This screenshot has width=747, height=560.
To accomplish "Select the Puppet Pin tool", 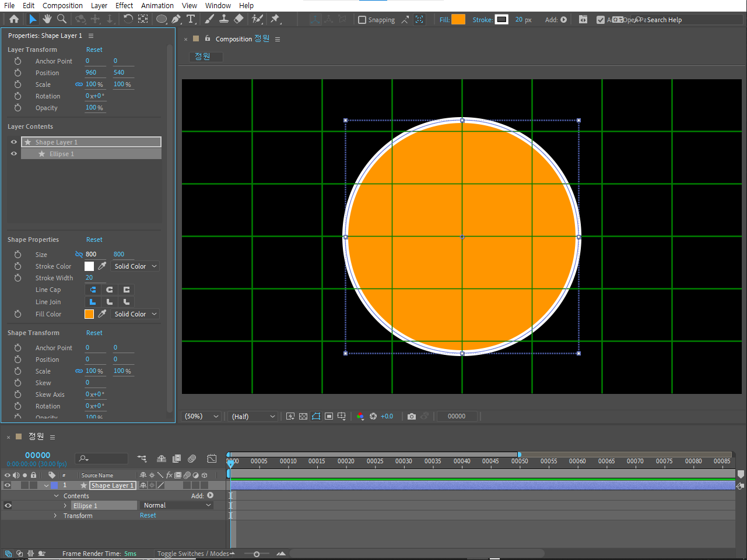I will pos(275,19).
